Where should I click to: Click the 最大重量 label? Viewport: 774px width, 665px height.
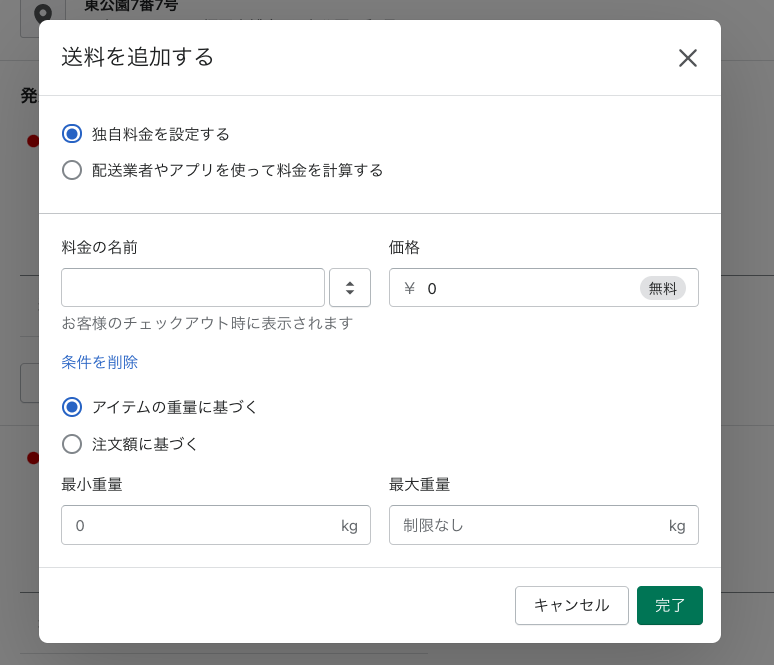[420, 484]
